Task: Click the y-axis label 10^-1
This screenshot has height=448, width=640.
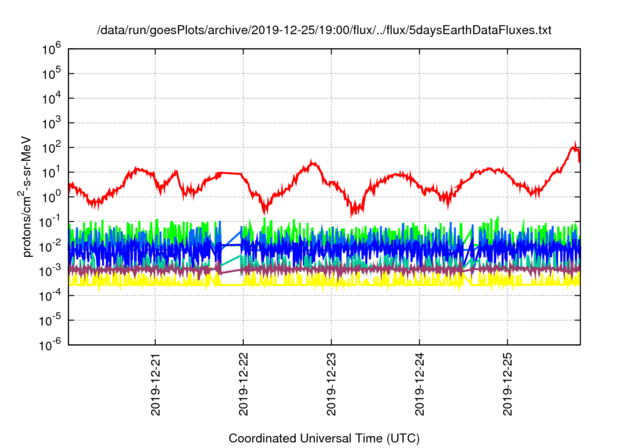Action: (50, 222)
